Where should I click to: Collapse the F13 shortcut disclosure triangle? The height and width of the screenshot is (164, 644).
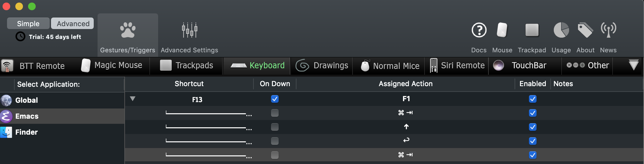(133, 99)
